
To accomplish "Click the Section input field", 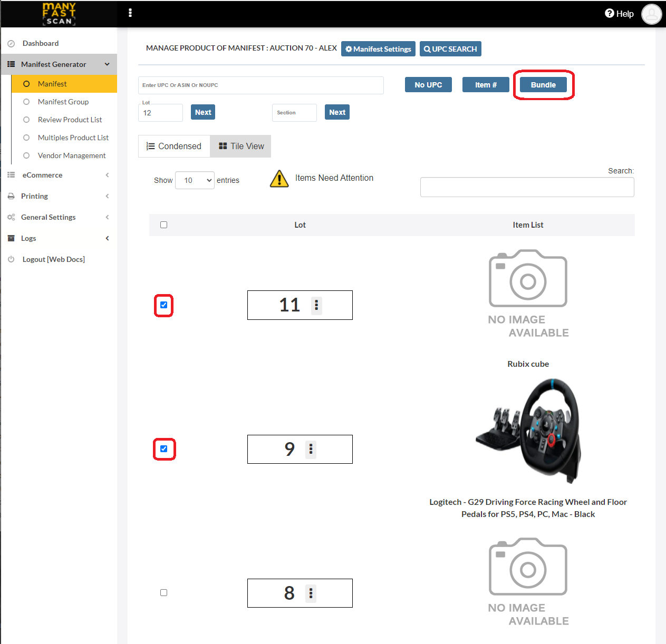I will (294, 113).
